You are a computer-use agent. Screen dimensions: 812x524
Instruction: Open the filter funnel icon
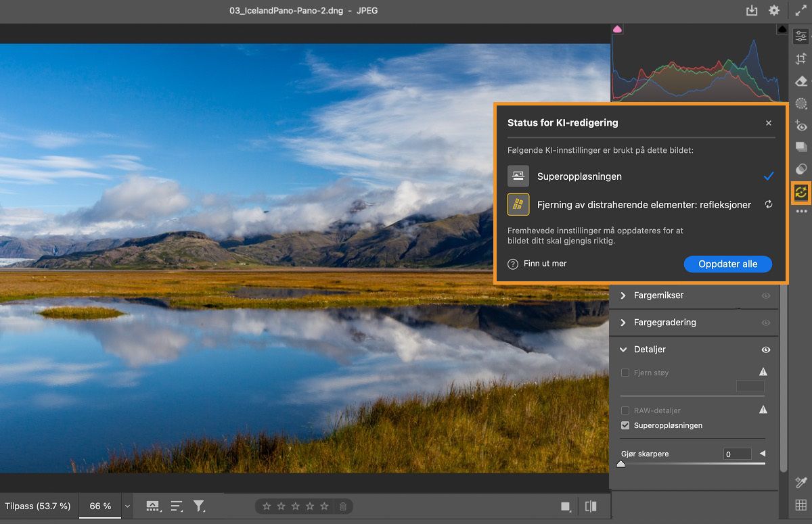click(x=199, y=506)
